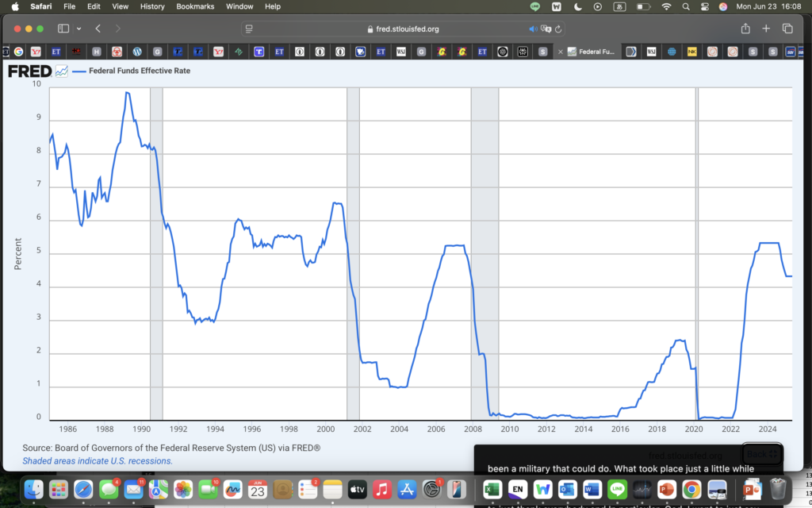Click the Share icon in Safari toolbar
The width and height of the screenshot is (812, 508).
pyautogui.click(x=745, y=29)
